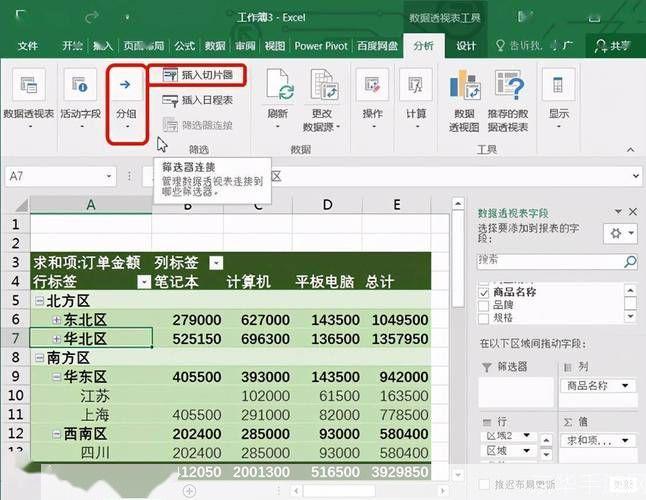
Task: Close the pivot table fields pane
Action: coord(633,212)
